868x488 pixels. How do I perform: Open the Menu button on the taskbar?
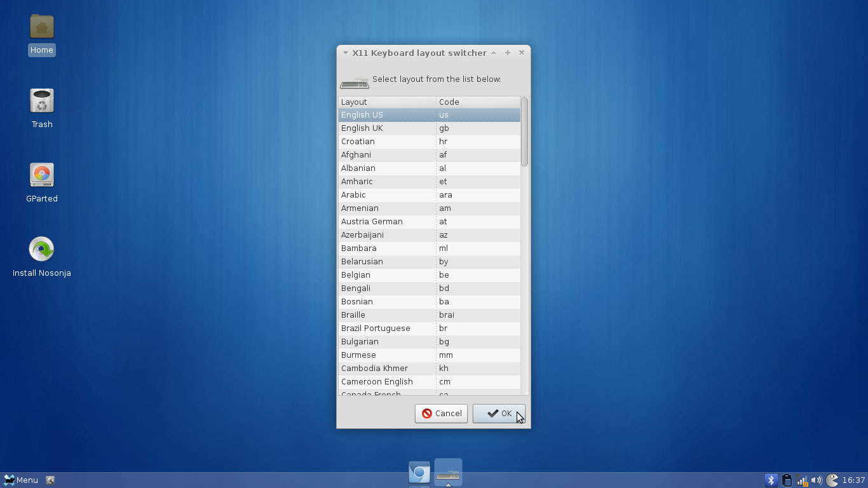[21, 480]
